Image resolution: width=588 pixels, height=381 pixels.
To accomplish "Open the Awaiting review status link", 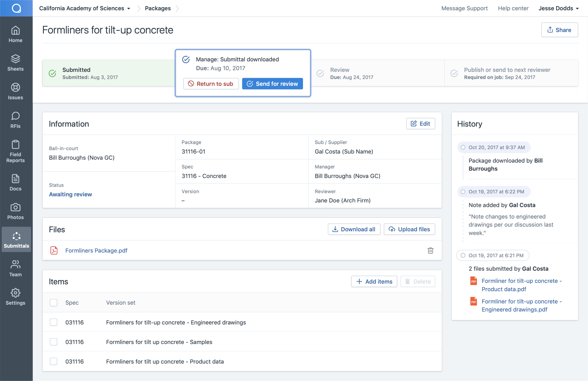I will (70, 194).
